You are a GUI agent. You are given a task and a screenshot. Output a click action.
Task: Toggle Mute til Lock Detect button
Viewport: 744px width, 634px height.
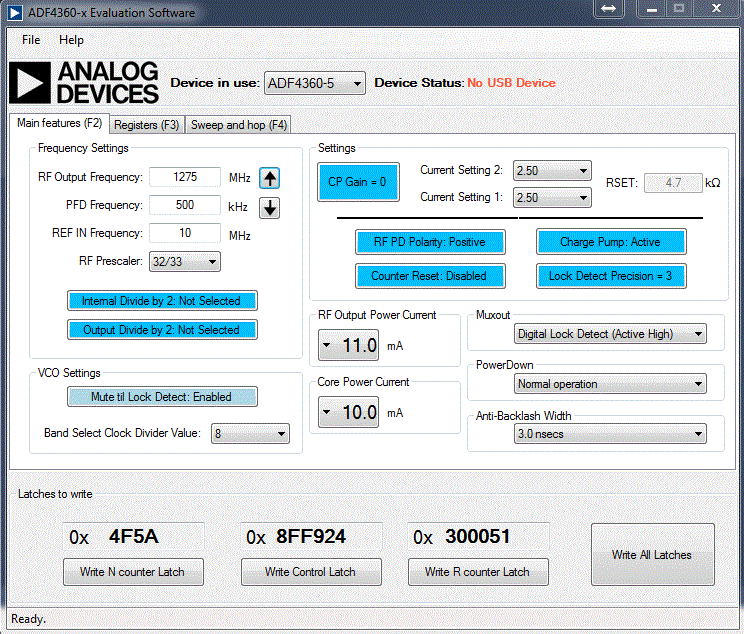[x=161, y=397]
